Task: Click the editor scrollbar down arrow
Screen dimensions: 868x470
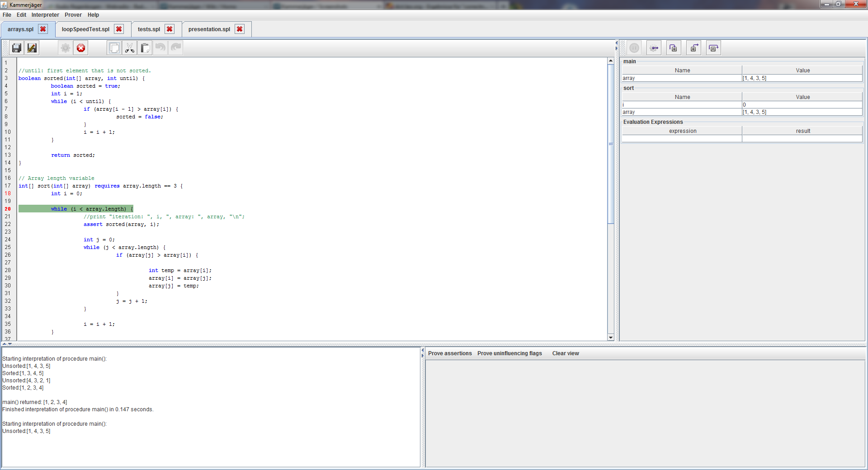Action: [x=611, y=338]
